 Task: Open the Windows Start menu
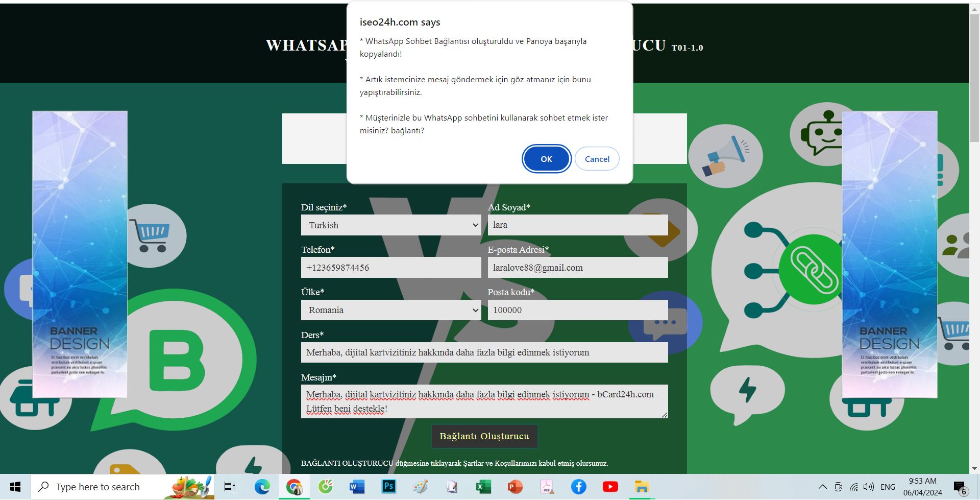[15, 487]
